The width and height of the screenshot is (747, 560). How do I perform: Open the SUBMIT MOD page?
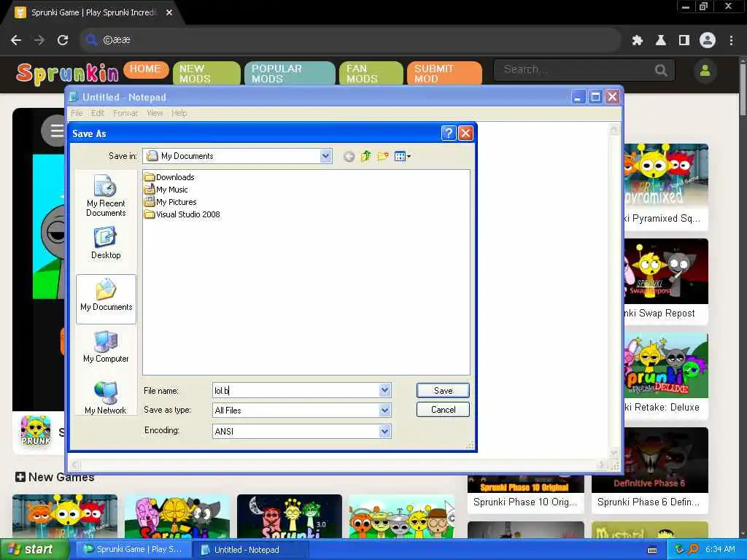tap(444, 74)
